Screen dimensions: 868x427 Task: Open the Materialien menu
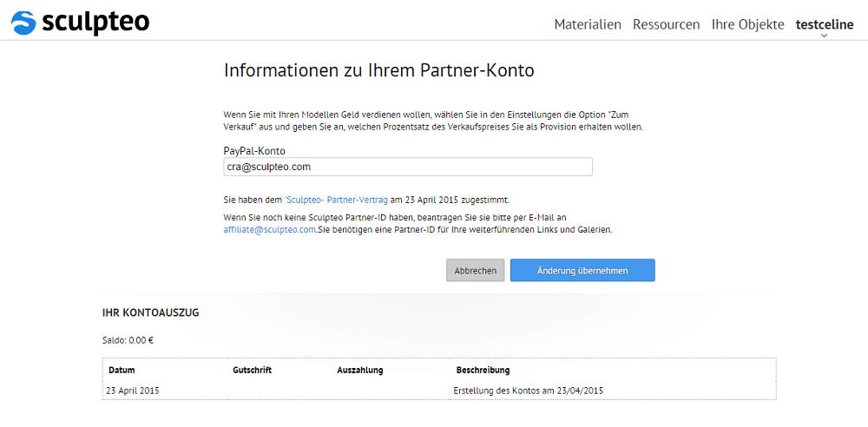click(x=588, y=24)
